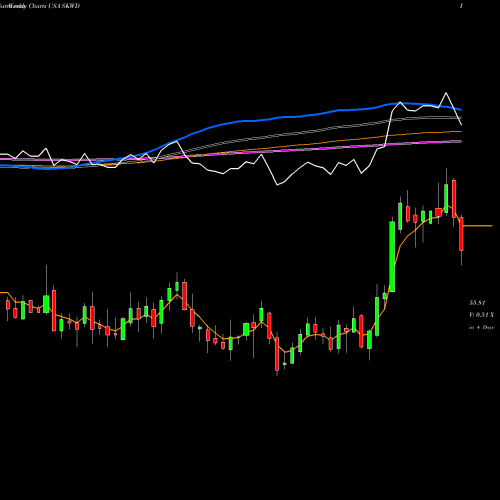Click the green candle with highest wick near right

tap(446, 198)
